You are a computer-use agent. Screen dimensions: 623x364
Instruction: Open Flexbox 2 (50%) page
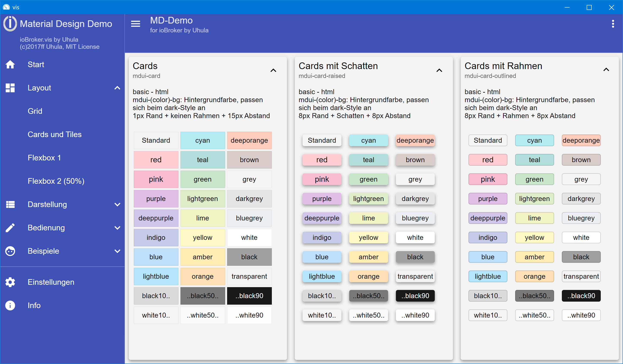pyautogui.click(x=56, y=181)
